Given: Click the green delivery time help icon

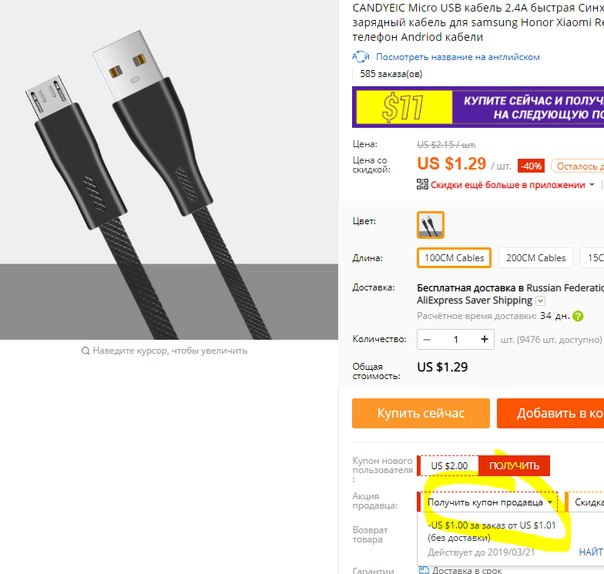Looking at the screenshot, I should pos(578,316).
